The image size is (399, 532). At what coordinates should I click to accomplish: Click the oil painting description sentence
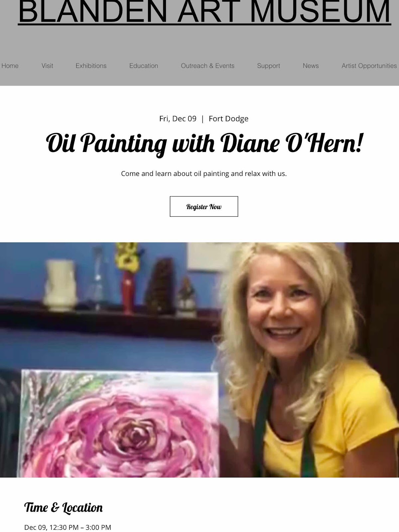[x=204, y=174]
